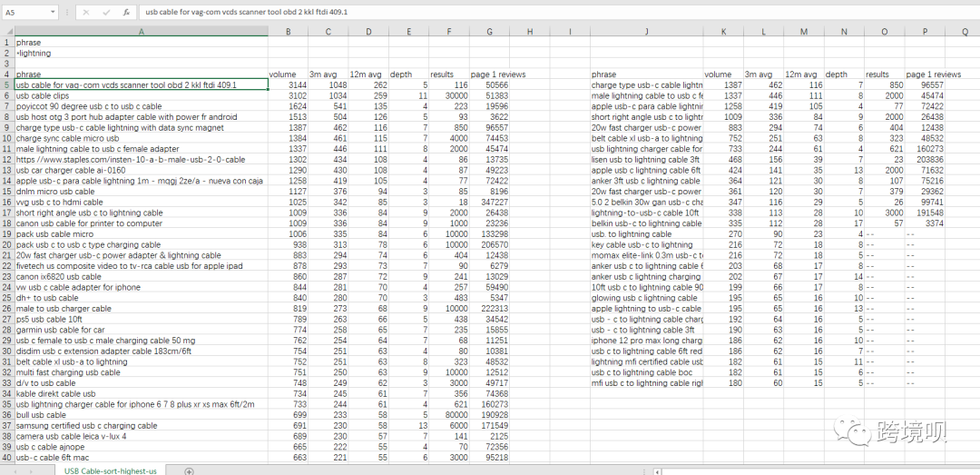This screenshot has width=980, height=475.
Task: Click 'depth' header in column E
Action: point(408,74)
